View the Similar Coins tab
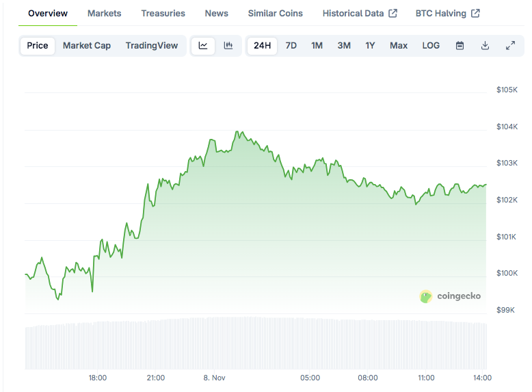 pyautogui.click(x=276, y=14)
